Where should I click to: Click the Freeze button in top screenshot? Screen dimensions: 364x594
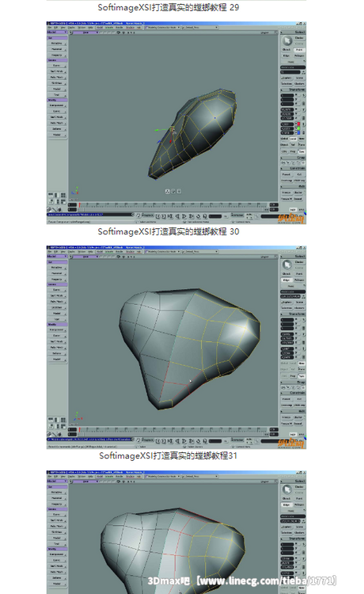pos(286,192)
